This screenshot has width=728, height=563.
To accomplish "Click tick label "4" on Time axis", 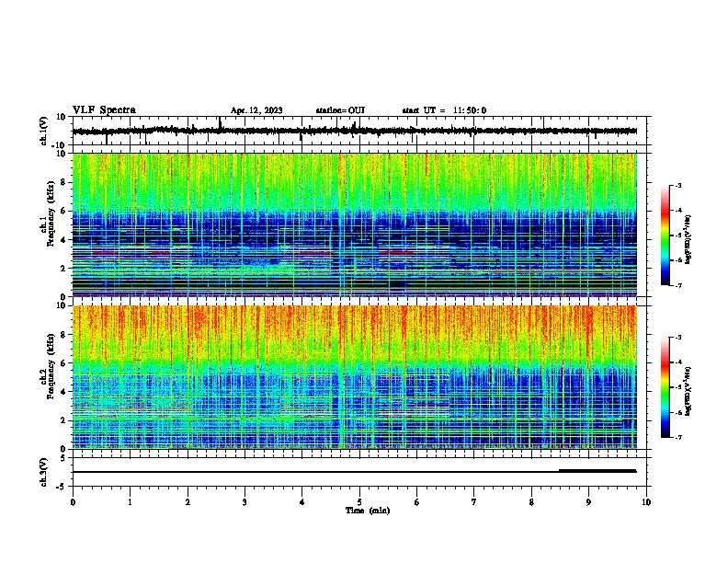I will 302,502.
